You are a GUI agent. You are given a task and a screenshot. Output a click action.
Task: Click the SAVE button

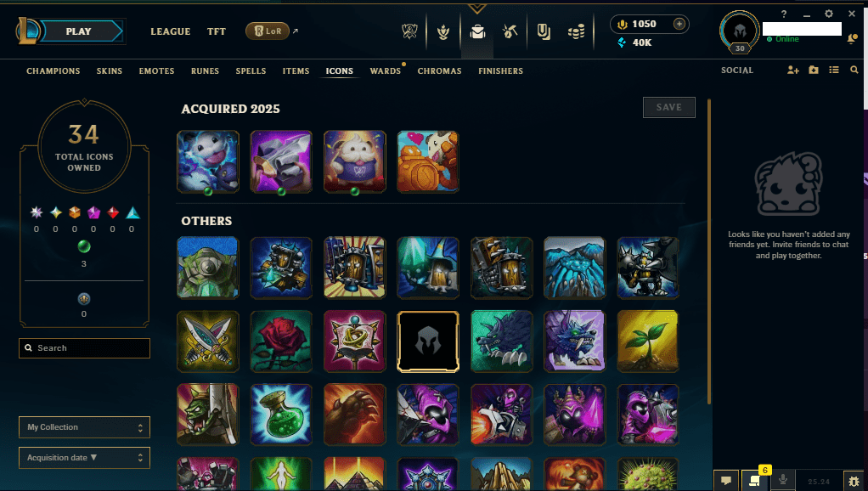668,107
